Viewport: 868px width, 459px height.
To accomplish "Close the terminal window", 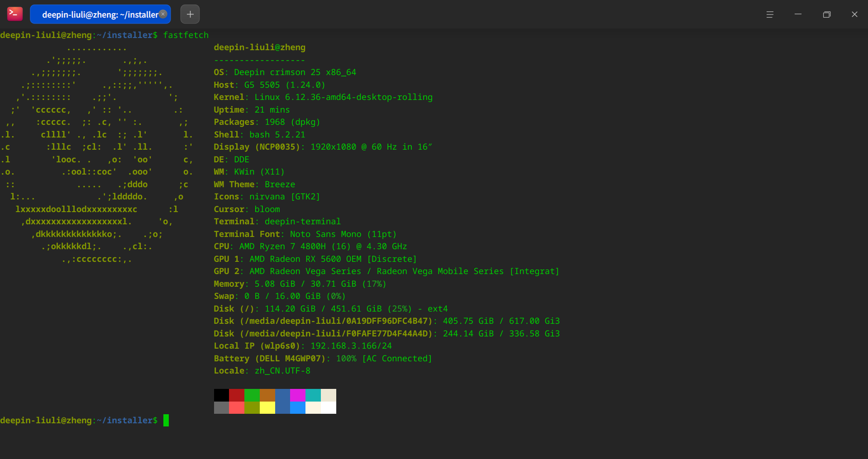I will pos(854,14).
